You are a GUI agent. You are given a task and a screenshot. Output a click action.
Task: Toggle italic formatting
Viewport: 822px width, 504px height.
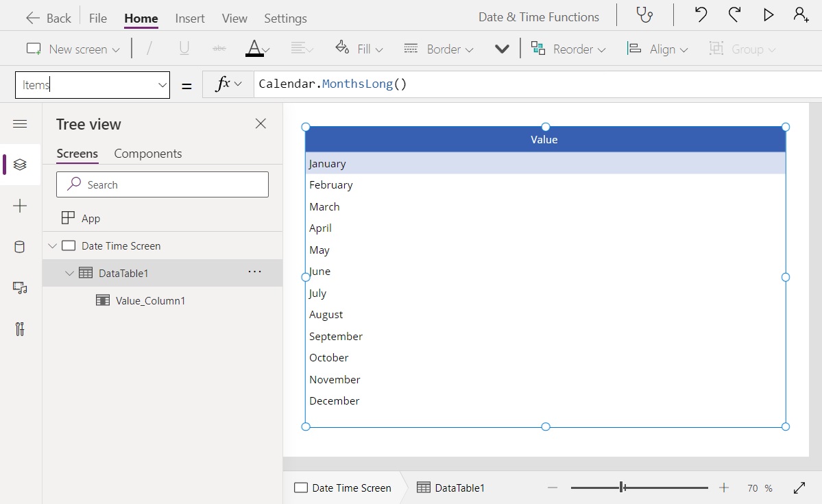click(147, 49)
